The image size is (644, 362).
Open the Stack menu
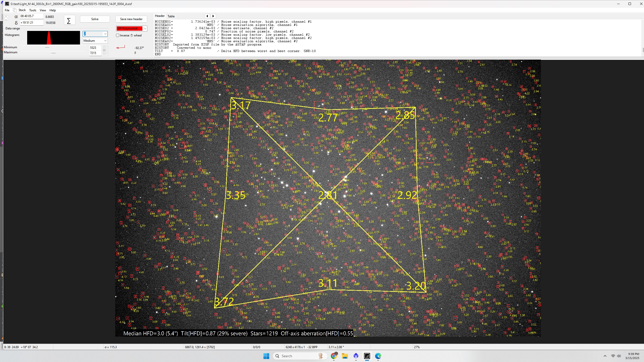point(22,10)
